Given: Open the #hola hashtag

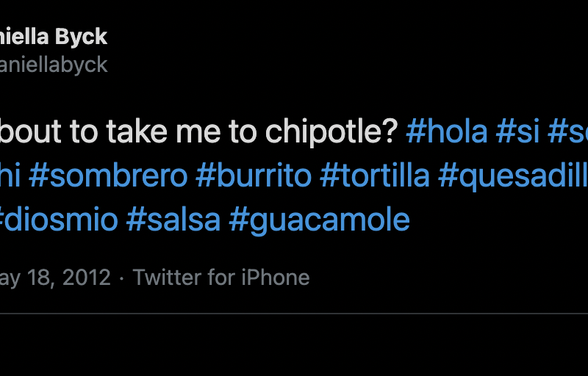Looking at the screenshot, I should click(x=447, y=132).
